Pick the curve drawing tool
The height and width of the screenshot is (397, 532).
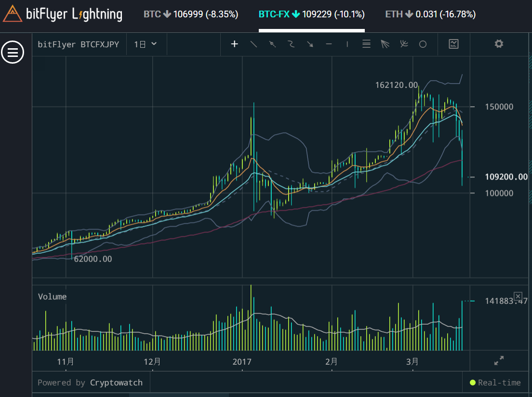pos(291,44)
